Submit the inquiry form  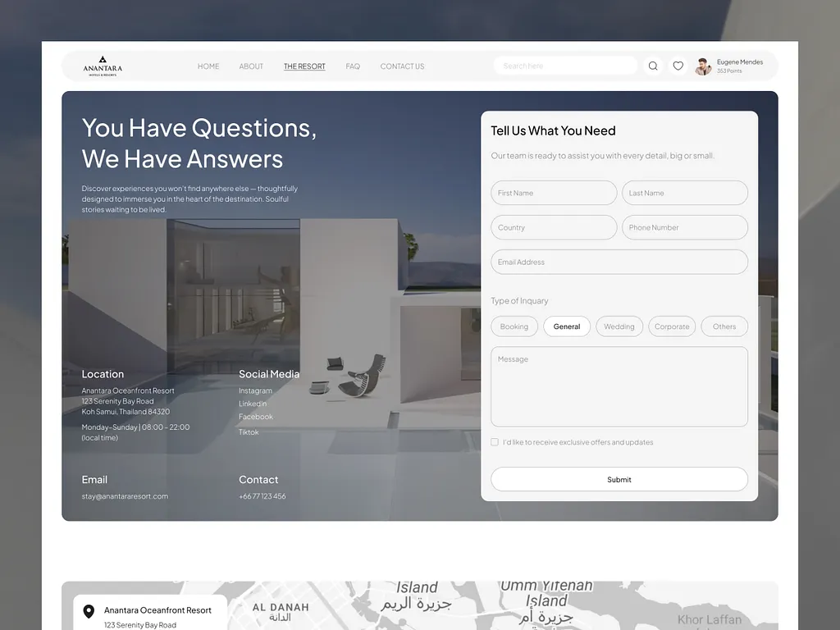click(619, 479)
